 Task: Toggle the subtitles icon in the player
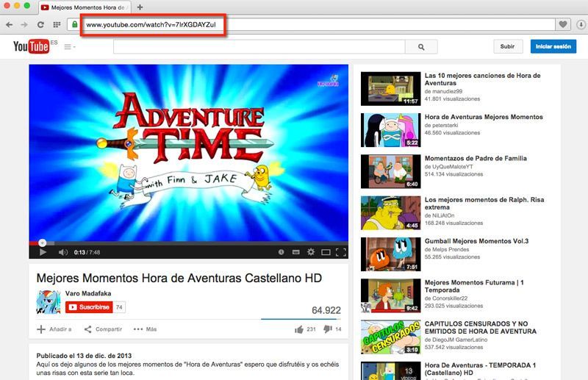click(296, 252)
